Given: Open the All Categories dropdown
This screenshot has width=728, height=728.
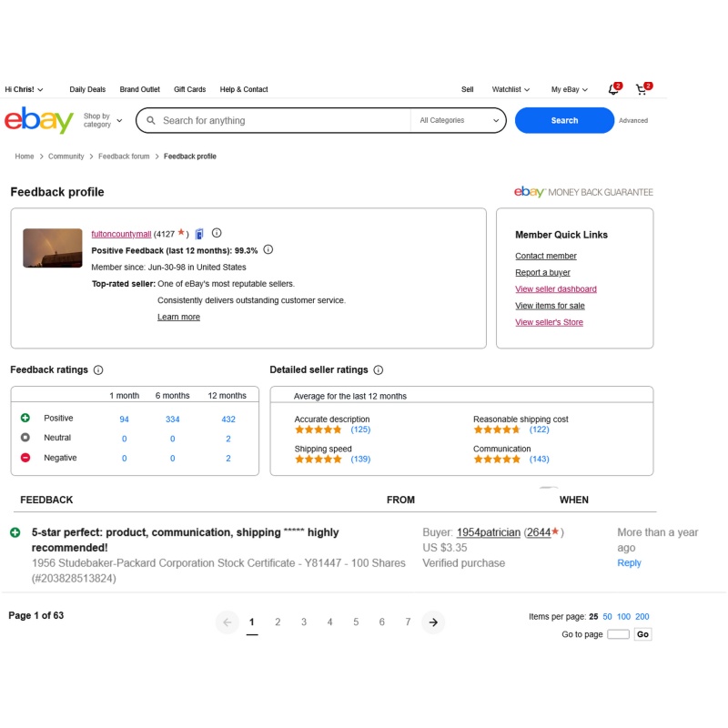Looking at the screenshot, I should click(x=459, y=120).
